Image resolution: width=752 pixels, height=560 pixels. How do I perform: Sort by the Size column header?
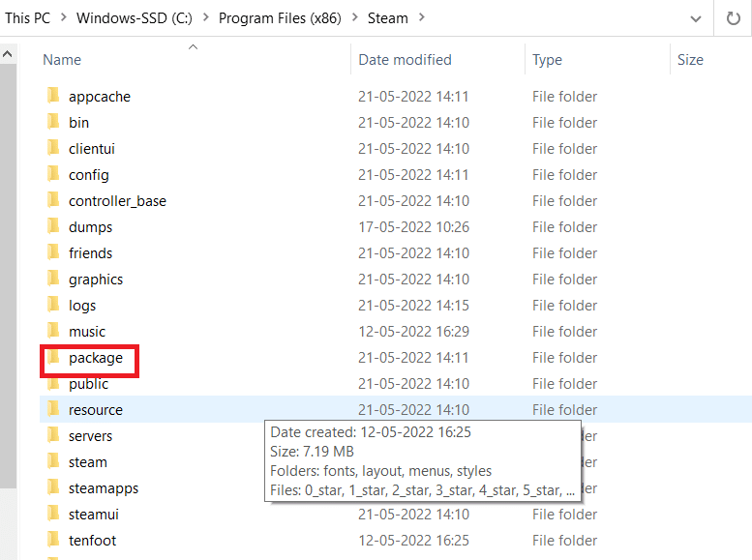tap(690, 60)
